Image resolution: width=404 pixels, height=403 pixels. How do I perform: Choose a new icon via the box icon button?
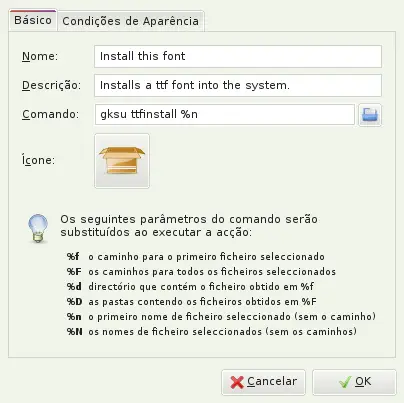pyautogui.click(x=122, y=161)
